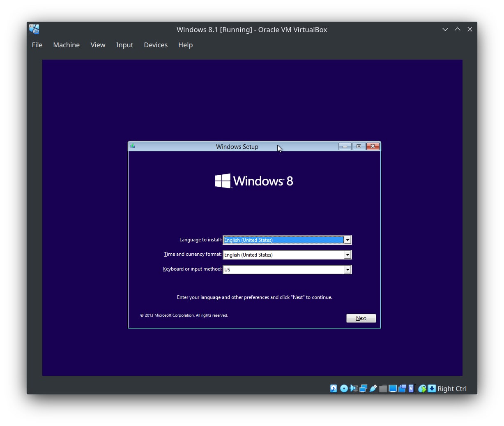
Task: Click the Windows Setup title text
Action: pos(237,147)
